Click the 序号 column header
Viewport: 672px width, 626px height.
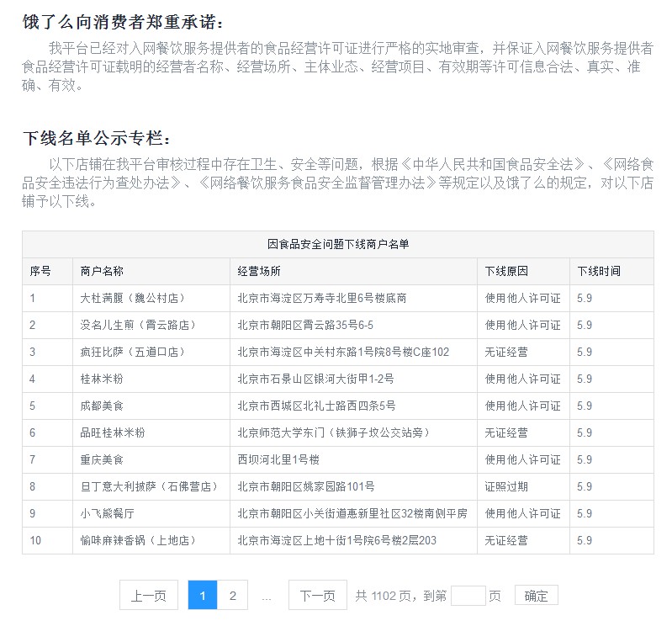(40, 271)
